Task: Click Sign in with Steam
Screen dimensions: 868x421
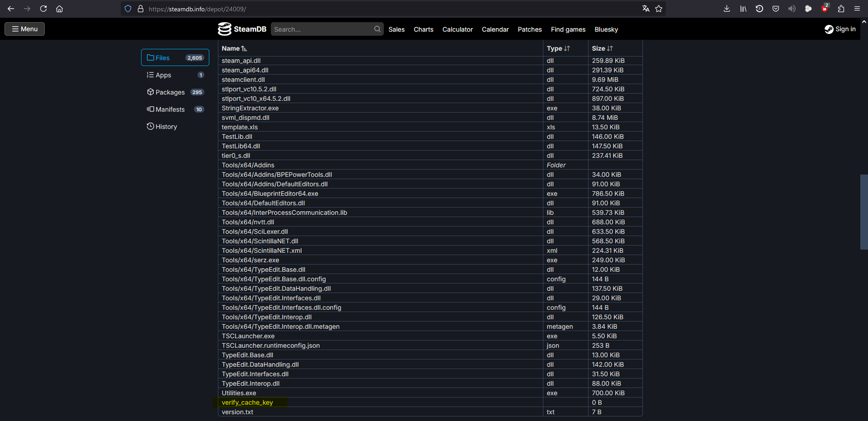Action: (840, 29)
